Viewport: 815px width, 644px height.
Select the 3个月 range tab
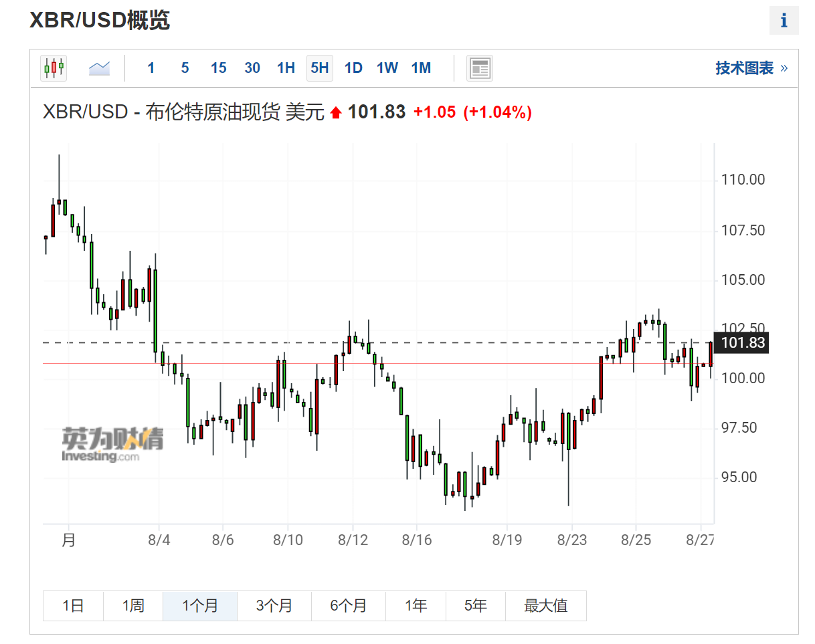coord(274,606)
